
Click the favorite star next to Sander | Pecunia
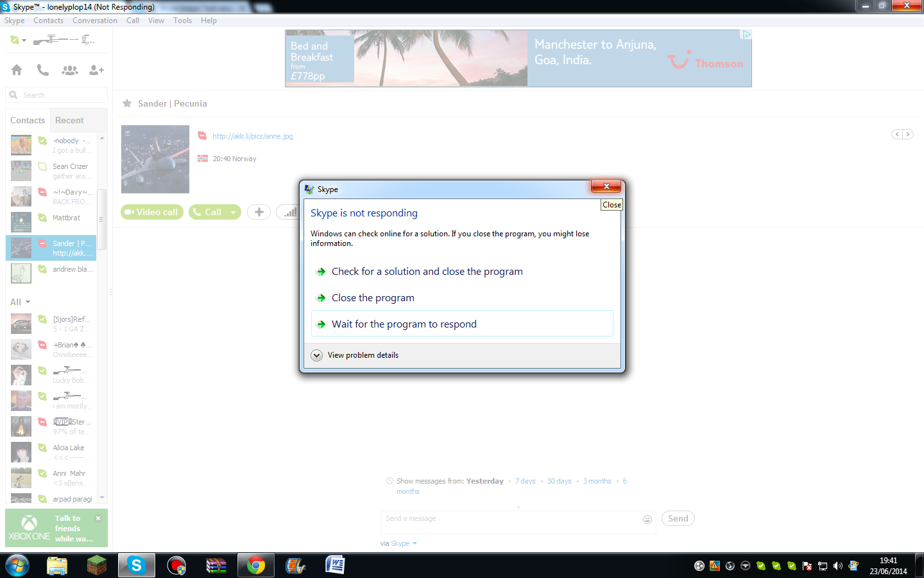tap(127, 103)
